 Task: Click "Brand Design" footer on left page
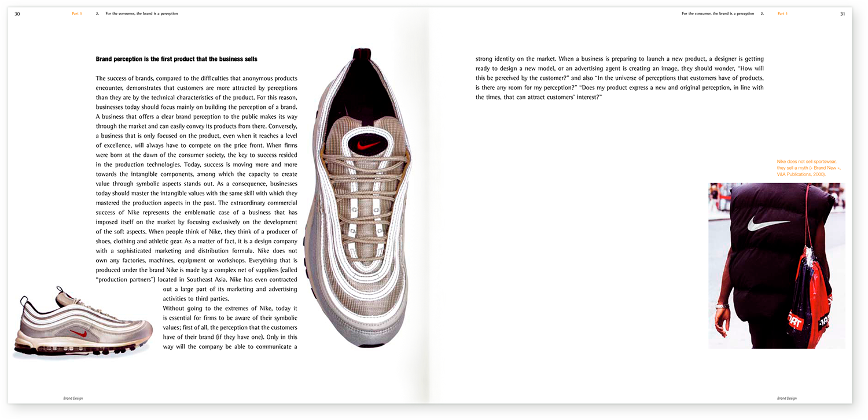pyautogui.click(x=73, y=399)
